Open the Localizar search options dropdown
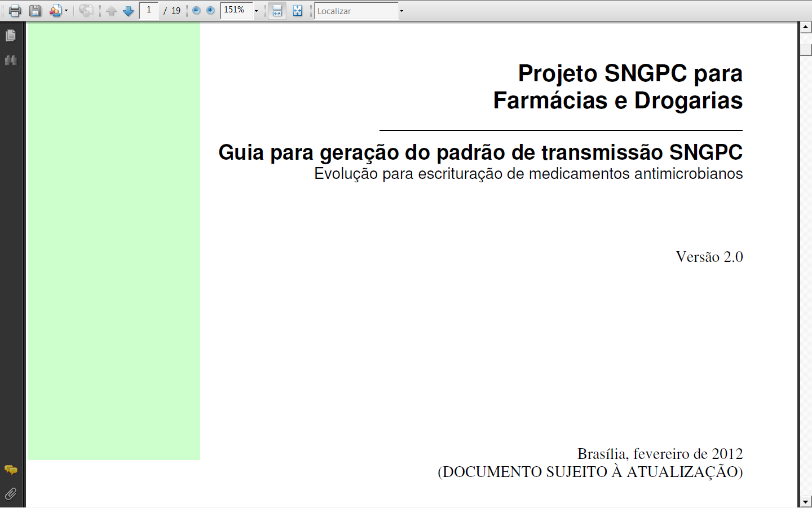 (x=401, y=11)
